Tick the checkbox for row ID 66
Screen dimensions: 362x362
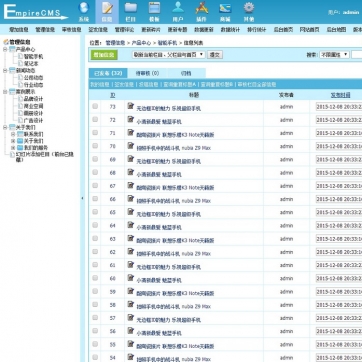point(95,199)
